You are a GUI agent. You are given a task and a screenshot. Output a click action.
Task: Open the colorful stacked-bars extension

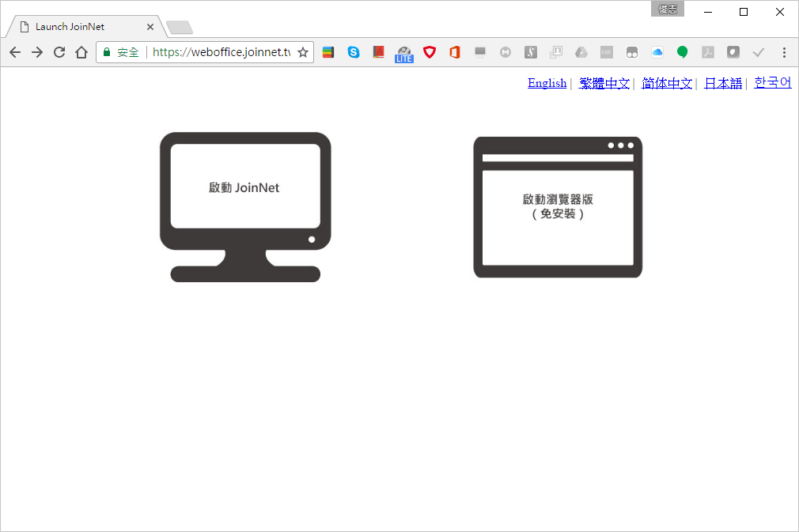point(328,52)
